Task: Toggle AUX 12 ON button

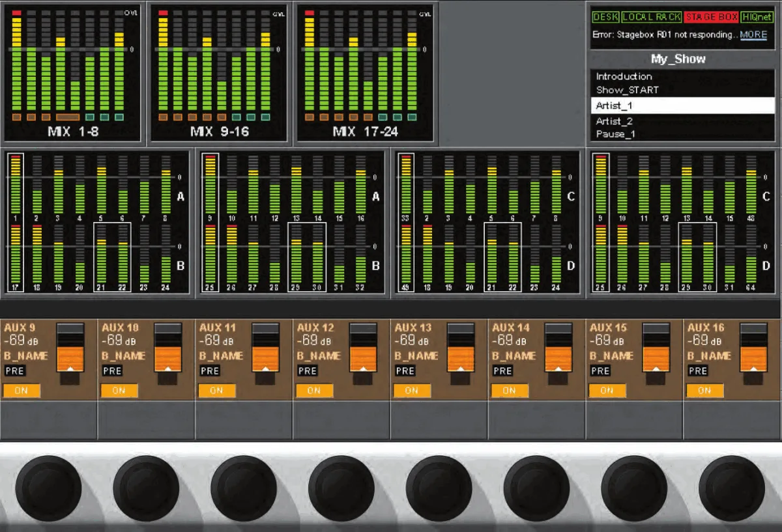Action: click(x=314, y=391)
